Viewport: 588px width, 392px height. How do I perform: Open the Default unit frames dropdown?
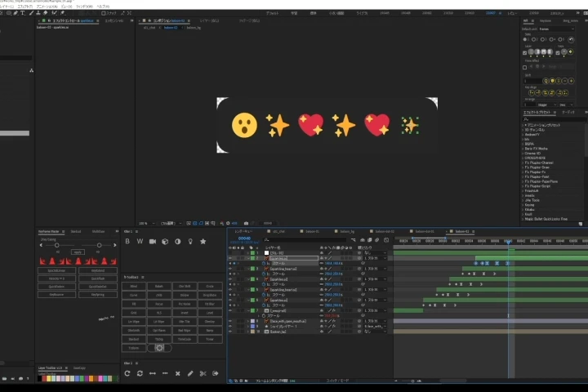point(556,29)
